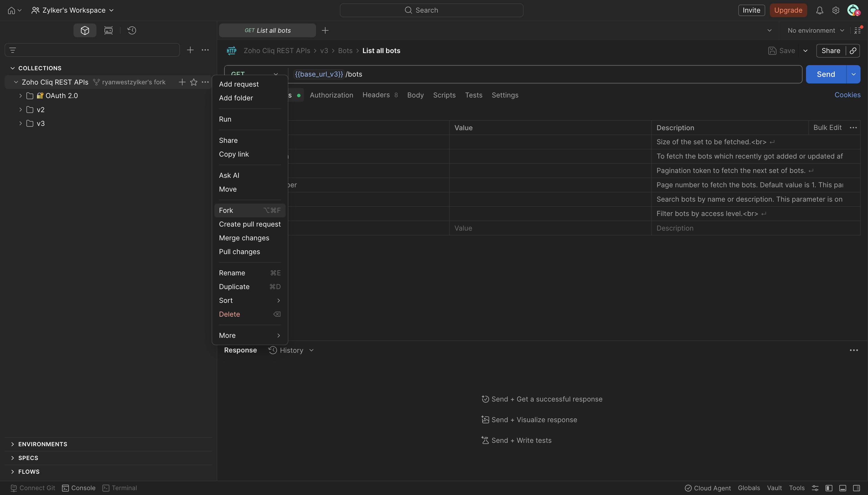Open status bar preferences sliders icon
The height and width of the screenshot is (495, 868).
tap(815, 488)
